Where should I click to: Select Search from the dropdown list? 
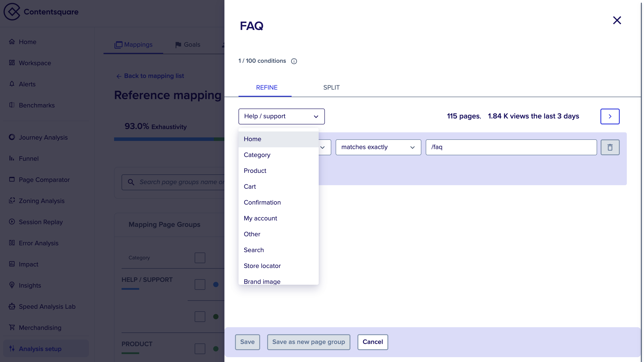(x=278, y=250)
